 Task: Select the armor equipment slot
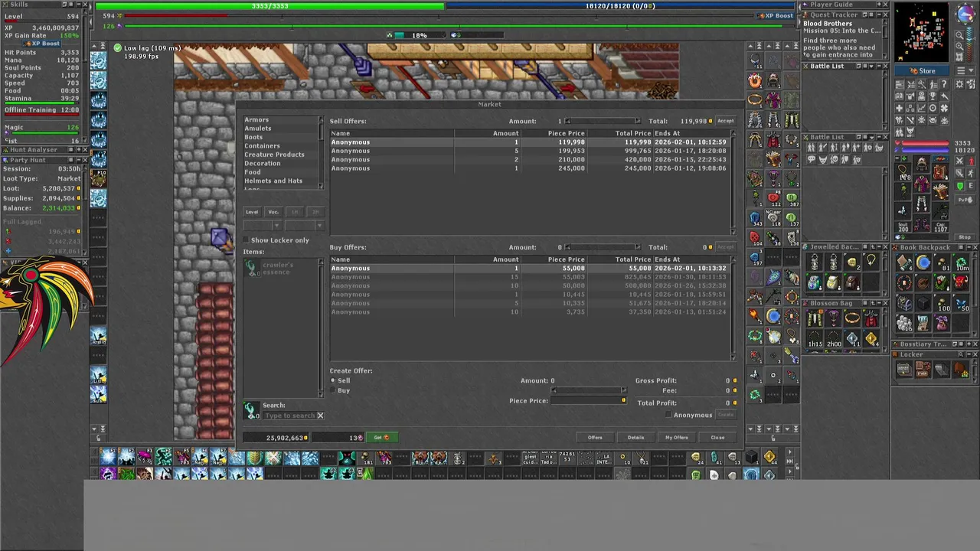coord(921,184)
